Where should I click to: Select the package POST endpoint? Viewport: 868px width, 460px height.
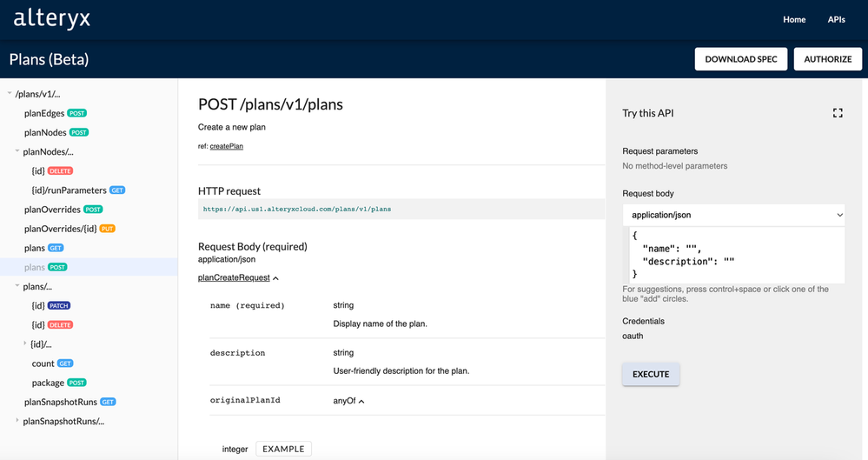pyautogui.click(x=59, y=383)
